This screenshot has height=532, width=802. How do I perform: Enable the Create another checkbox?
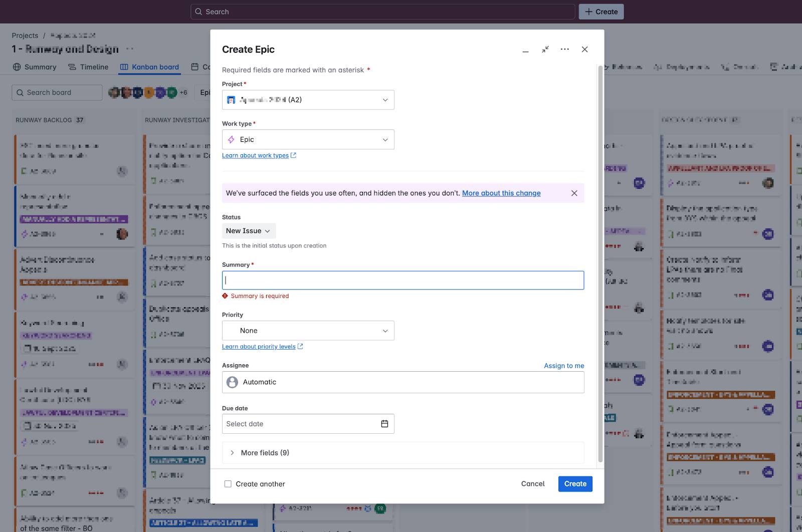(228, 483)
